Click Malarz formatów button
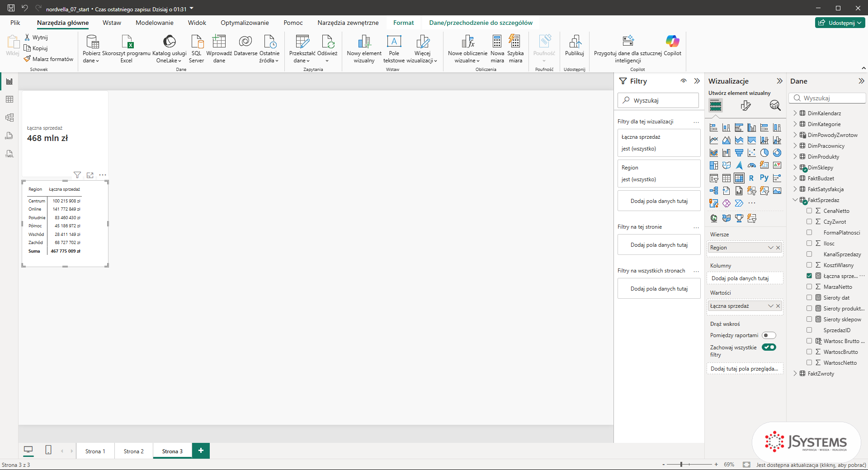 click(x=49, y=59)
